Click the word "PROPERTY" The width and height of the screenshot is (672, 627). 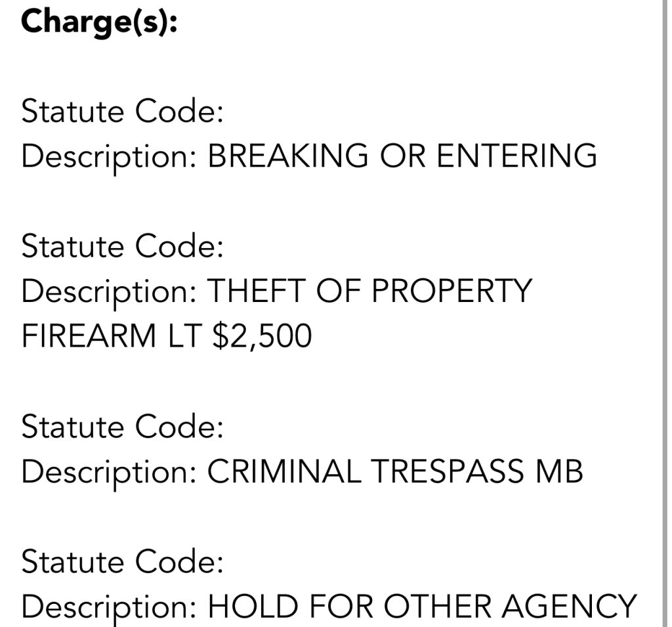[451, 291]
